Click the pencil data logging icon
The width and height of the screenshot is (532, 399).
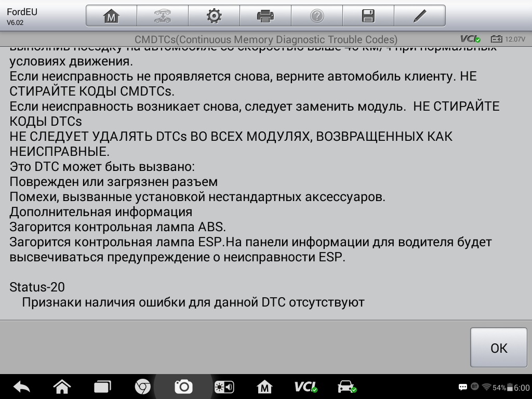(419, 16)
